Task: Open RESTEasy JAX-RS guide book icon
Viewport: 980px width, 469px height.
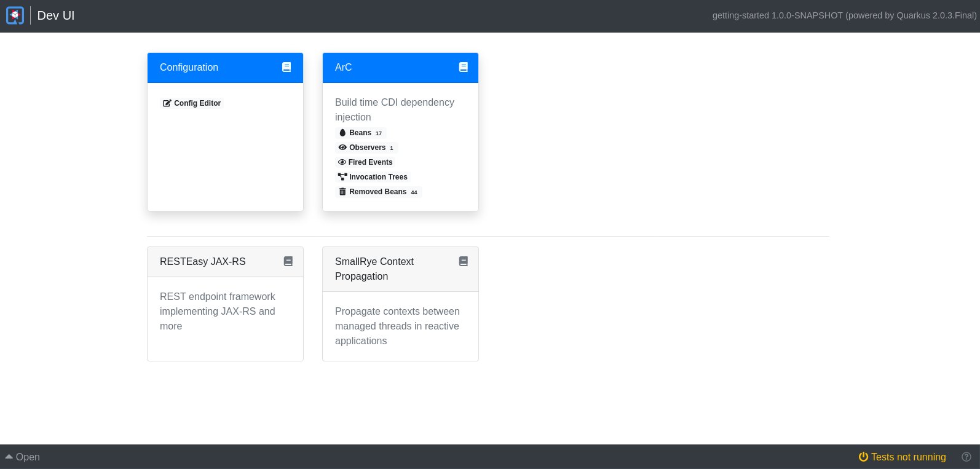Action: (288, 261)
